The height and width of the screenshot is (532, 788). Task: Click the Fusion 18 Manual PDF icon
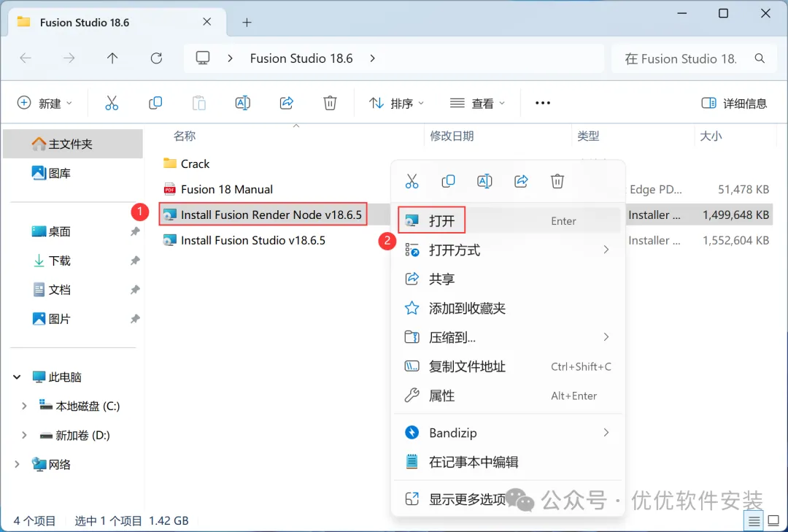170,189
